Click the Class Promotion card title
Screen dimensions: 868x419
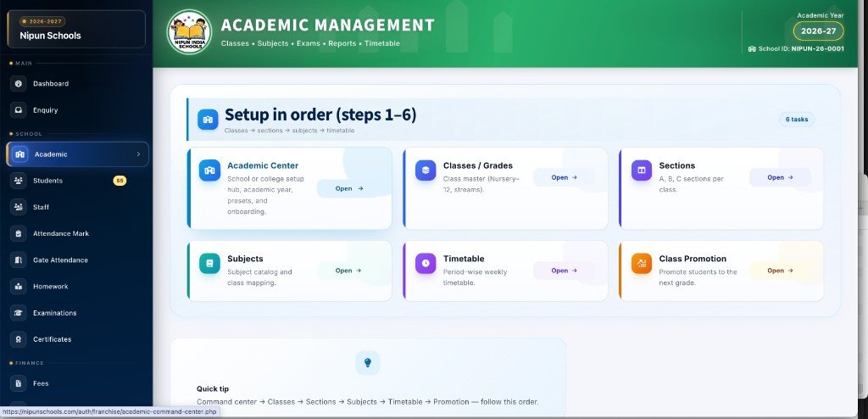[693, 259]
